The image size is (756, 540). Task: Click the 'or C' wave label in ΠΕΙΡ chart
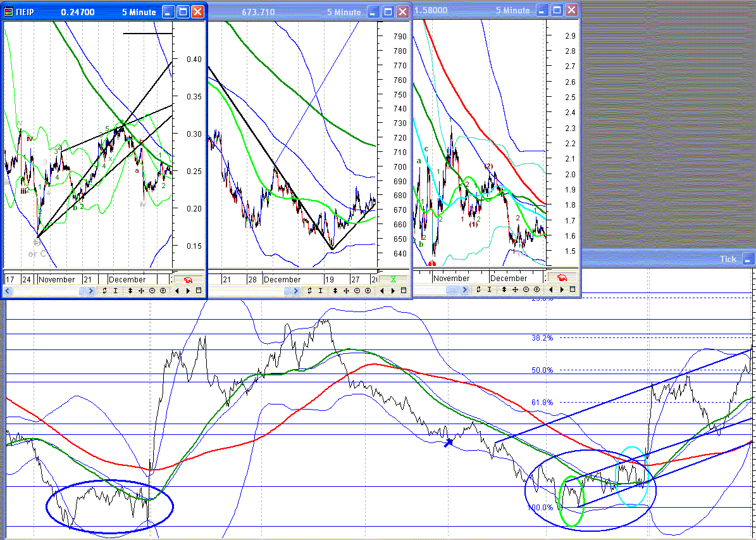point(37,254)
